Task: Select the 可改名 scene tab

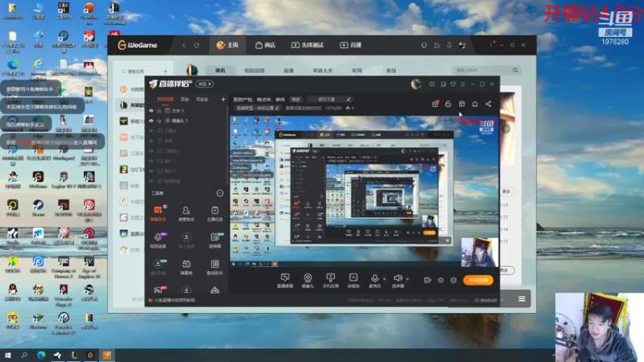Action: tap(202, 99)
